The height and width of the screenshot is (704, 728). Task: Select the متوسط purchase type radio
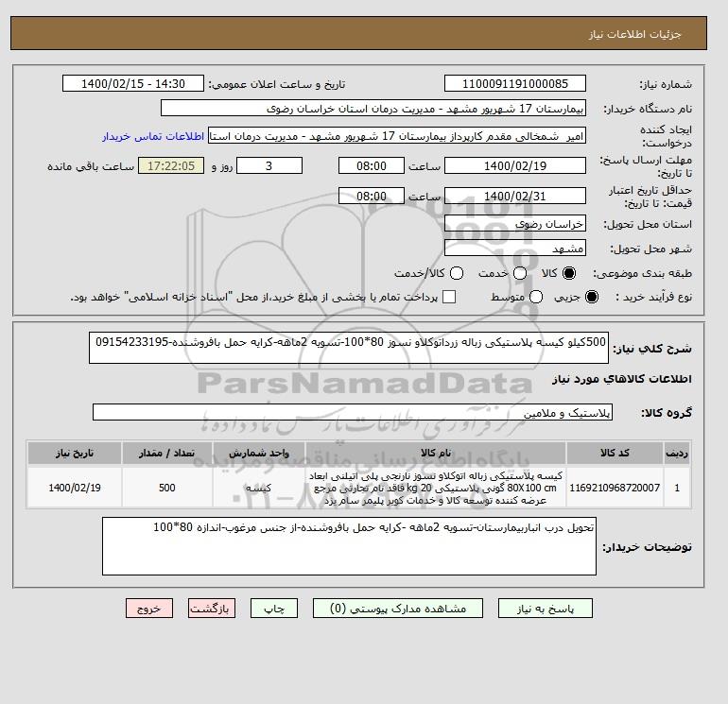(x=536, y=297)
